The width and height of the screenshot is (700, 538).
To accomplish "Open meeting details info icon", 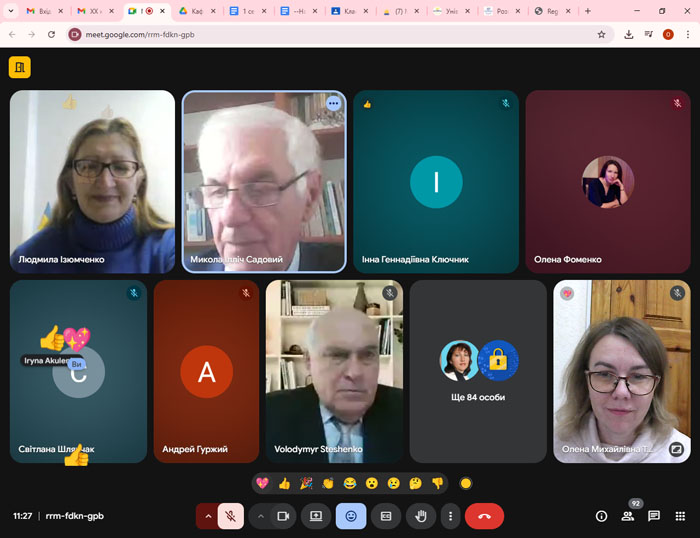I will tap(601, 516).
